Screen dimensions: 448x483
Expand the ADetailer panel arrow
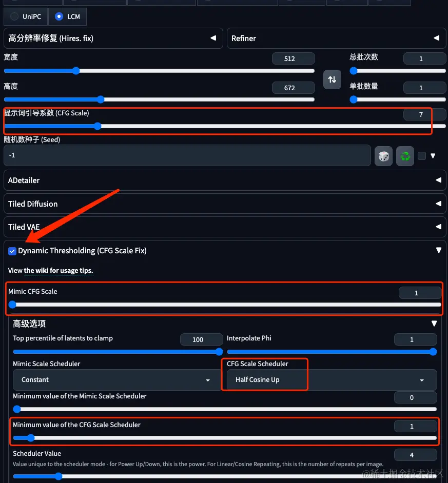coord(438,180)
